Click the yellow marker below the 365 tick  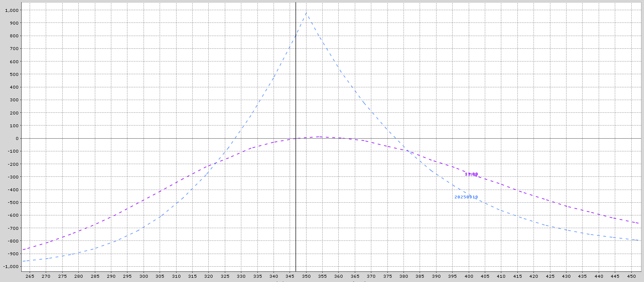coord(354,280)
